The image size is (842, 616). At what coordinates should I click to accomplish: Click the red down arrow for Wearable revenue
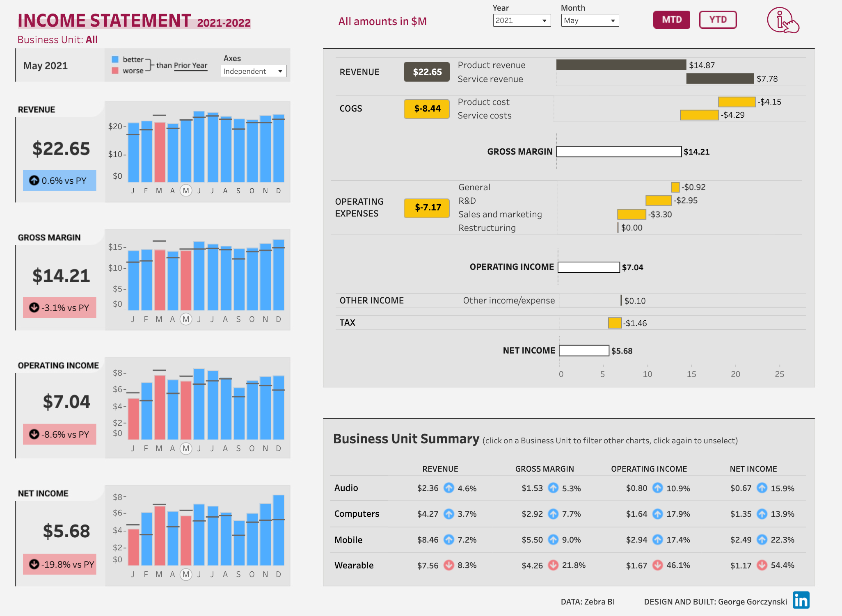449,565
